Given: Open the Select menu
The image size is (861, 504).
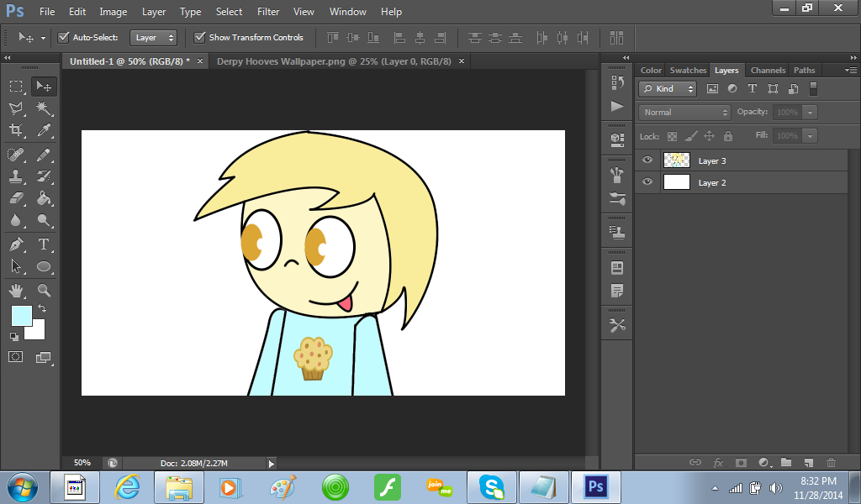Looking at the screenshot, I should click(229, 12).
